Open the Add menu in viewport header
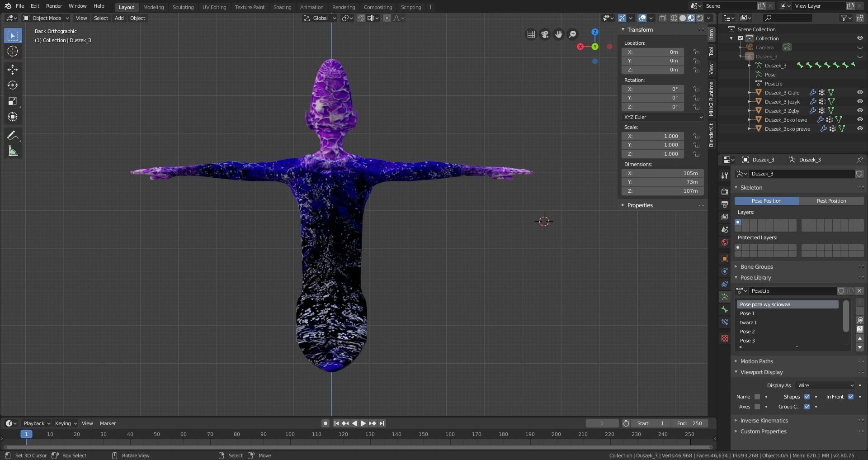The height and width of the screenshot is (460, 868). tap(119, 18)
